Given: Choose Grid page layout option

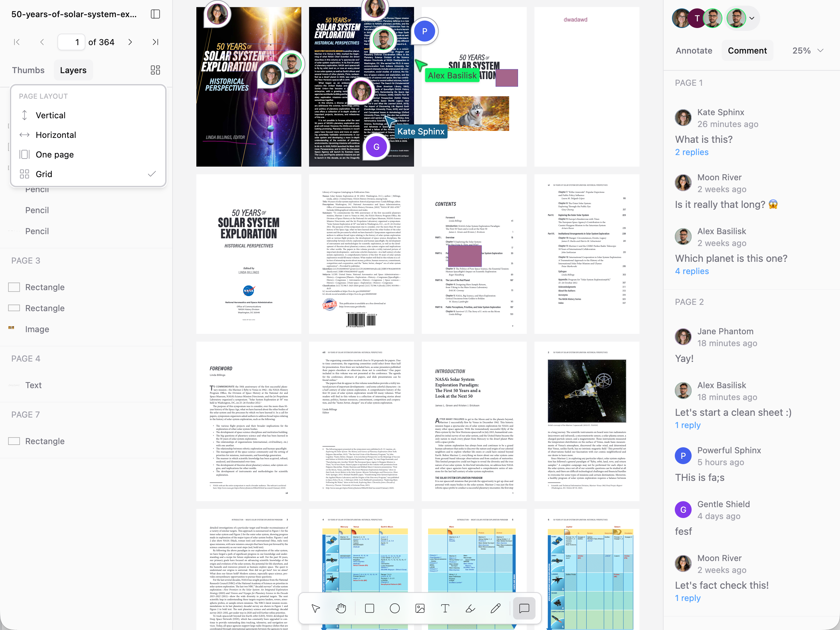Looking at the screenshot, I should [88, 174].
